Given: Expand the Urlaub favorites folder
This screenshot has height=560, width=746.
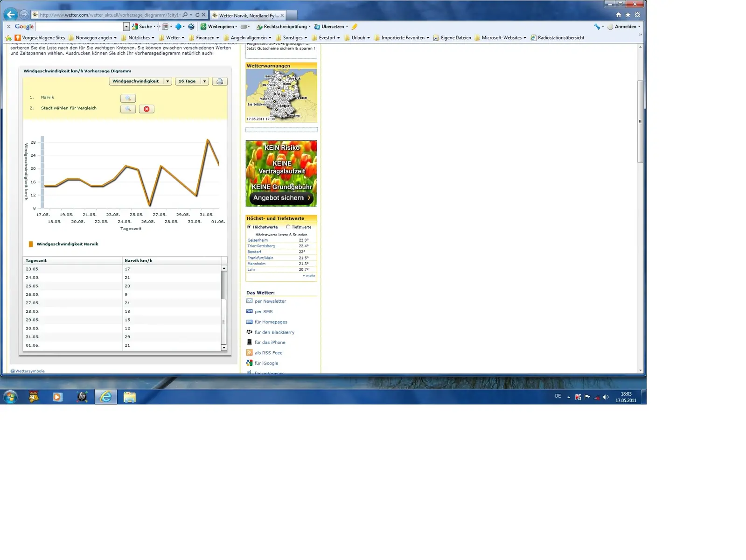Looking at the screenshot, I should point(357,38).
